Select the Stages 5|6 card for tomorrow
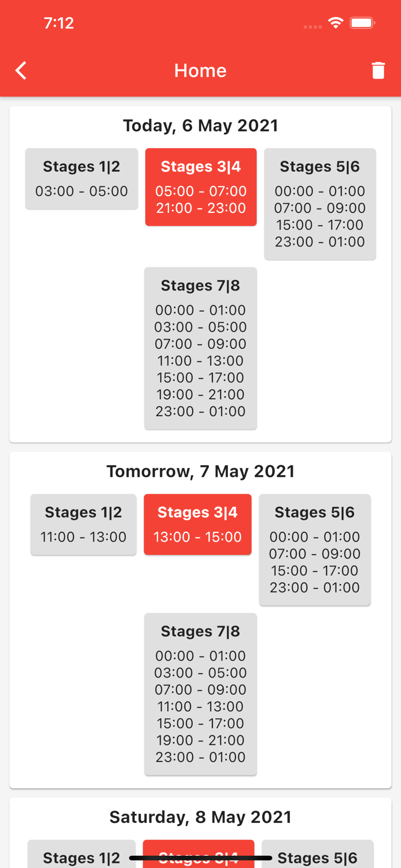This screenshot has height=868, width=401. point(315,549)
